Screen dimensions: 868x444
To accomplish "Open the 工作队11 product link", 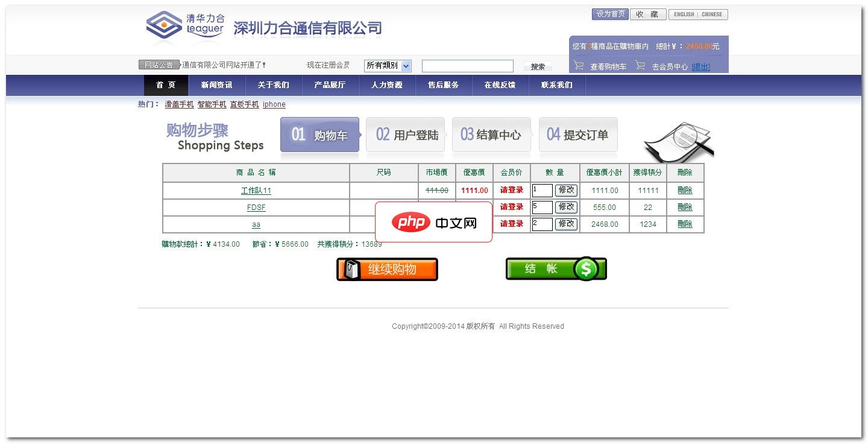I will [x=256, y=190].
